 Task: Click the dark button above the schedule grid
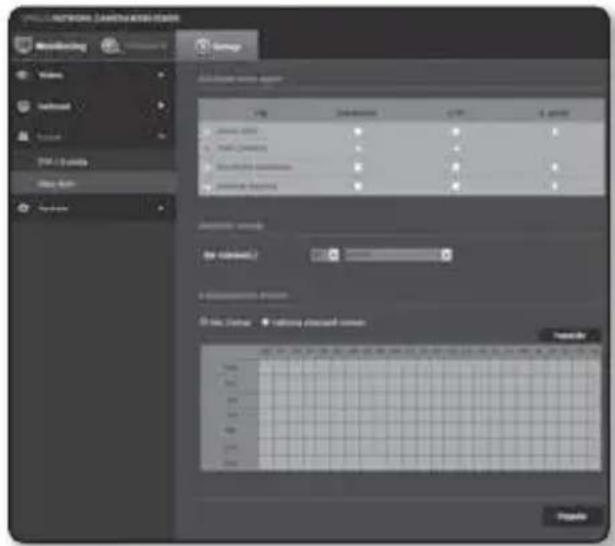pyautogui.click(x=570, y=335)
